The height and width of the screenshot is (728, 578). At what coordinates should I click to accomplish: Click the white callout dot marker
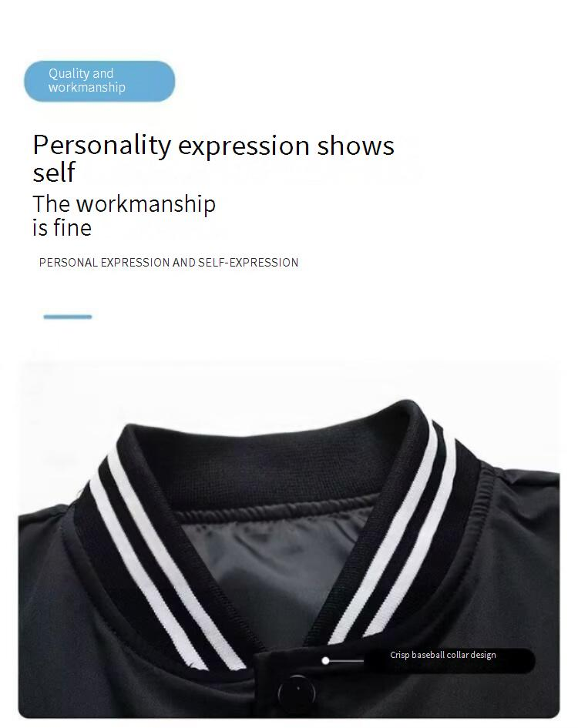[326, 660]
